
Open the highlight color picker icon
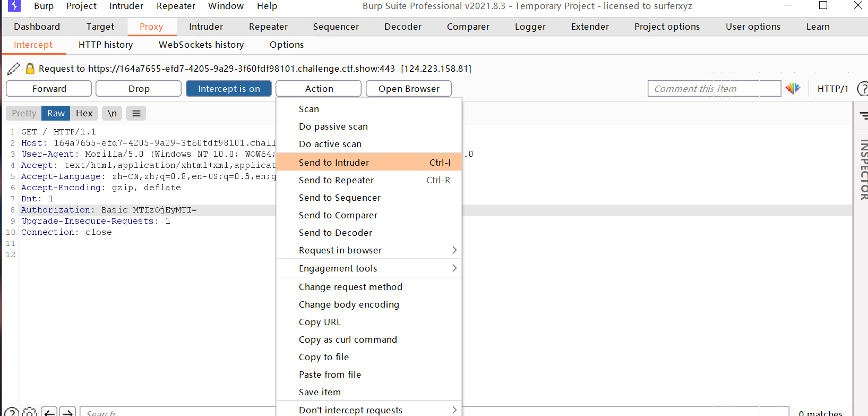tap(793, 89)
